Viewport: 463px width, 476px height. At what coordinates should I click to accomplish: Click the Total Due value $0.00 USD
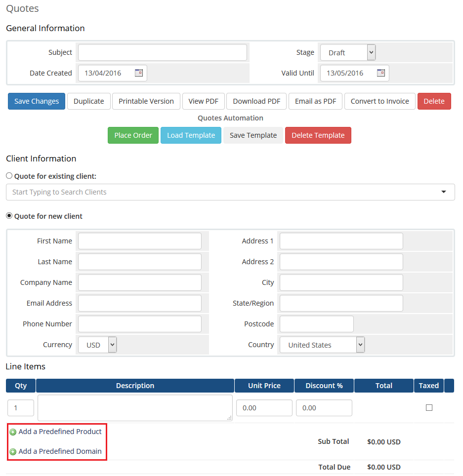[384, 467]
